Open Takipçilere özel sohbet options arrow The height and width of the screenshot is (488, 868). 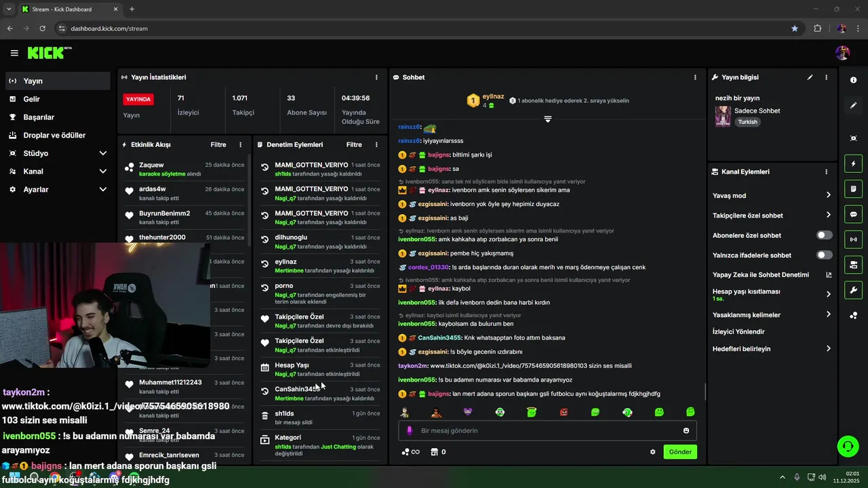[828, 215]
